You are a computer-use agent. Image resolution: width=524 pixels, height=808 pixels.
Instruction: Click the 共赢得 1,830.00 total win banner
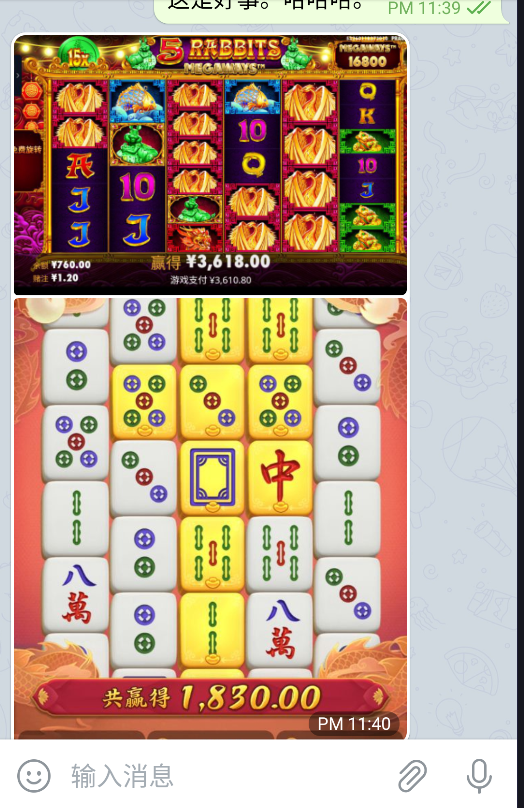click(210, 698)
